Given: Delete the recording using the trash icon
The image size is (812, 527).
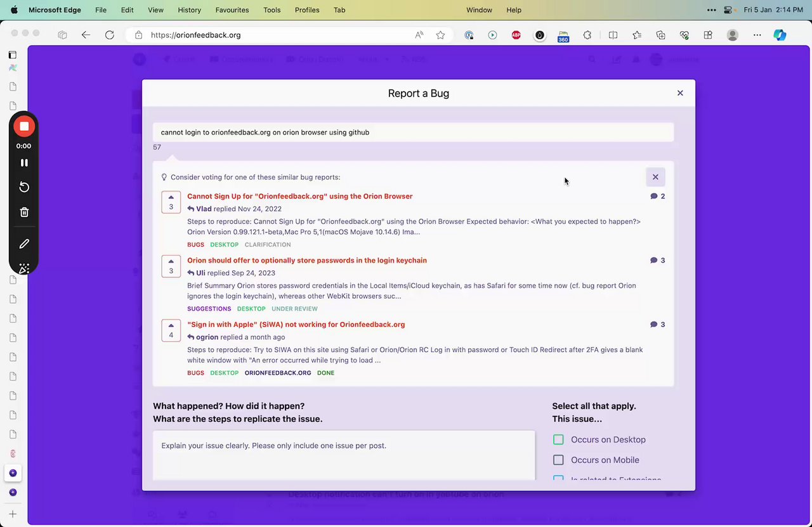Looking at the screenshot, I should click(x=24, y=212).
